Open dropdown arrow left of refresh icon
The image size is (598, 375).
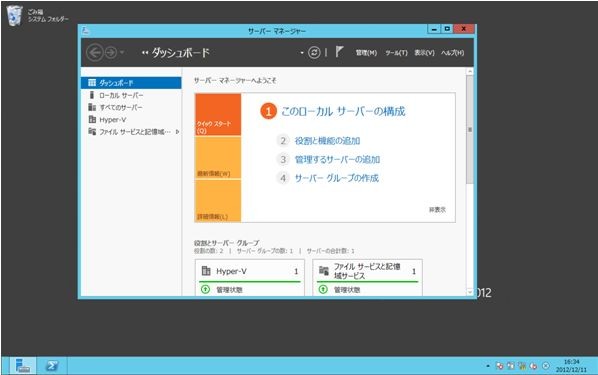[x=302, y=52]
